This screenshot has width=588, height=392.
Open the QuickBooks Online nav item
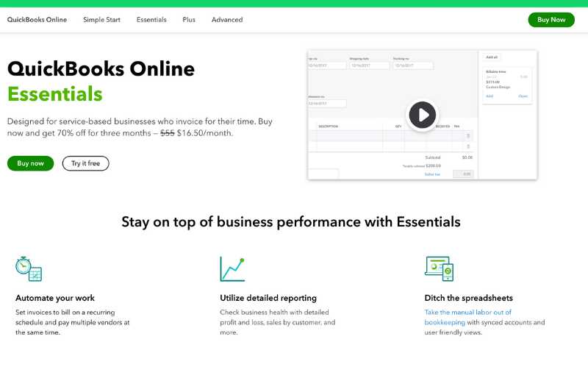pos(37,20)
